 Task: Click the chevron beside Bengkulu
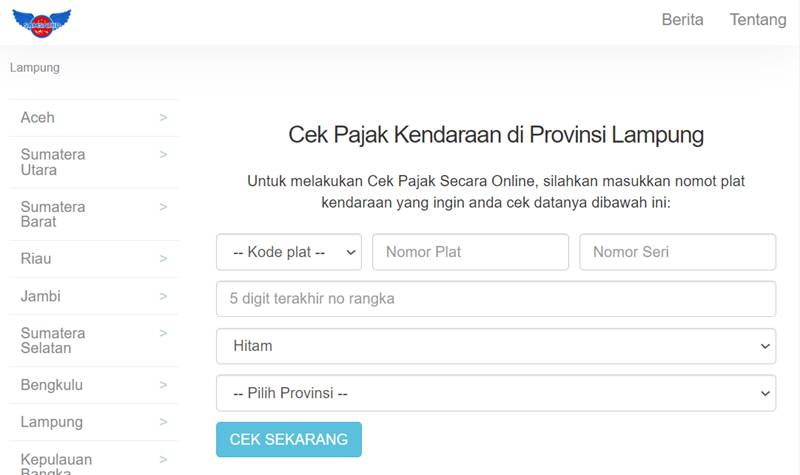point(163,385)
